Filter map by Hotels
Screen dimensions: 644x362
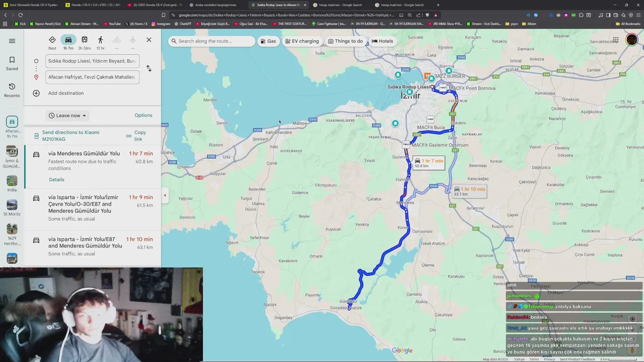tap(382, 41)
